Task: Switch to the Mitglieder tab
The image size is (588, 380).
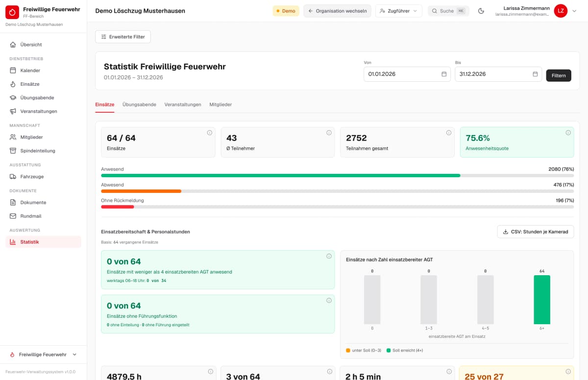Action: [x=220, y=104]
